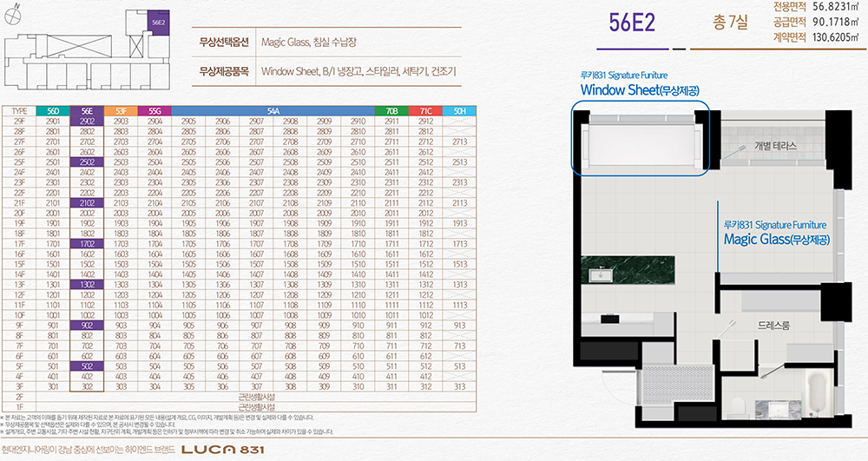Click the north compass icon
This screenshot has height=461, width=868.
click(11, 15)
